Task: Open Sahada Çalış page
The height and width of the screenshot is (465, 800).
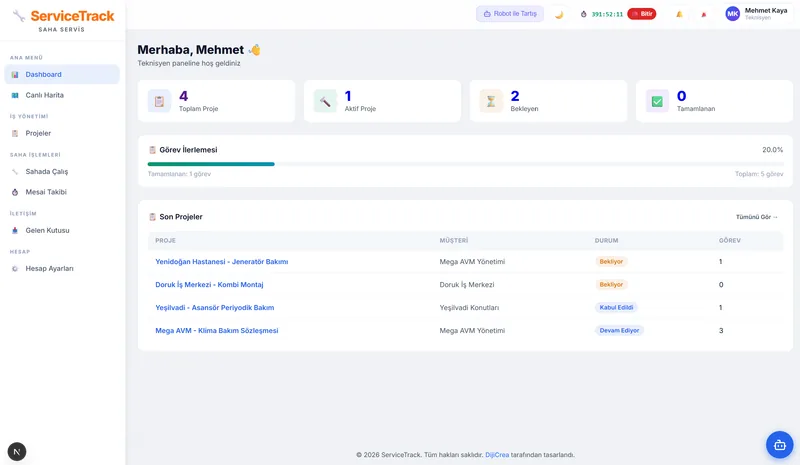Action: point(62,172)
